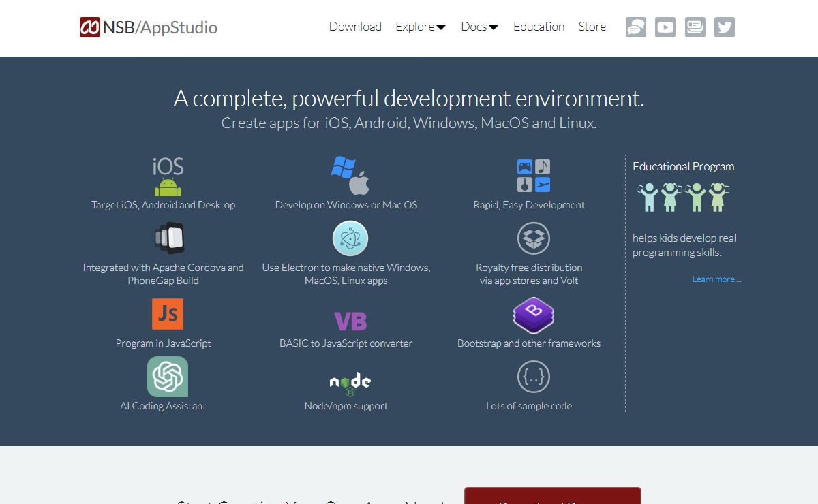818x504 pixels.
Task: Click Target iOS, Android and Desktop text
Action: point(164,205)
